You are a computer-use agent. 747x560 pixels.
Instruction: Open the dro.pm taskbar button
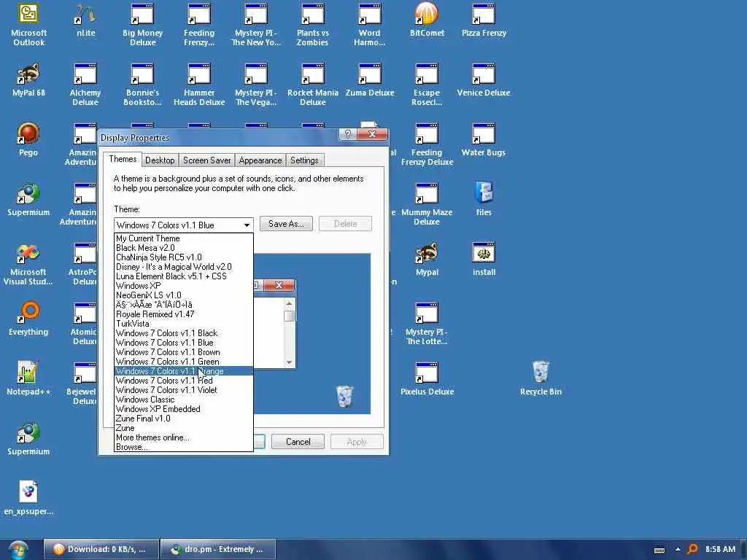[x=218, y=549]
